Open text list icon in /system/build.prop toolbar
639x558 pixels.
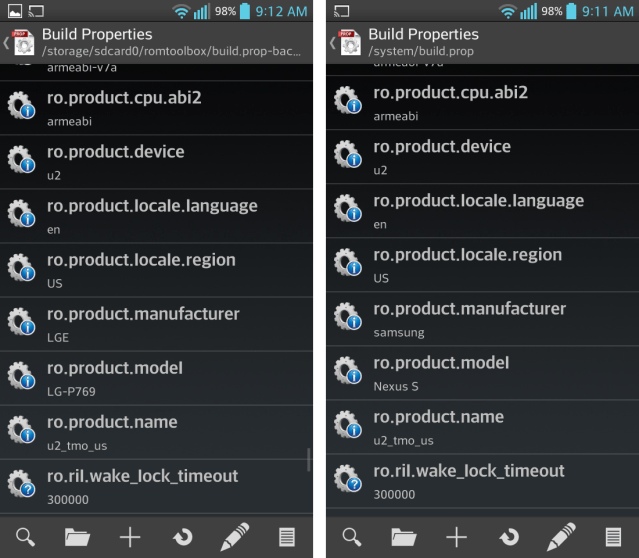click(x=613, y=536)
